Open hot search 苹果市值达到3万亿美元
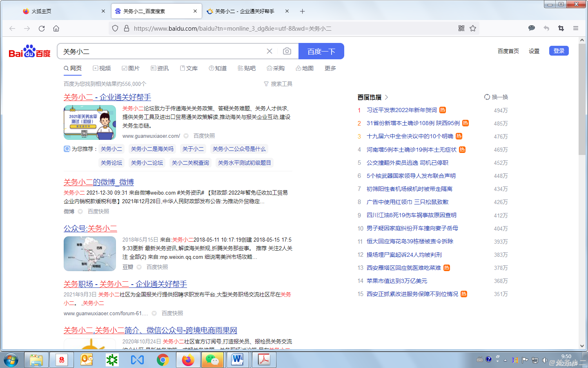The image size is (588, 368). (397, 281)
